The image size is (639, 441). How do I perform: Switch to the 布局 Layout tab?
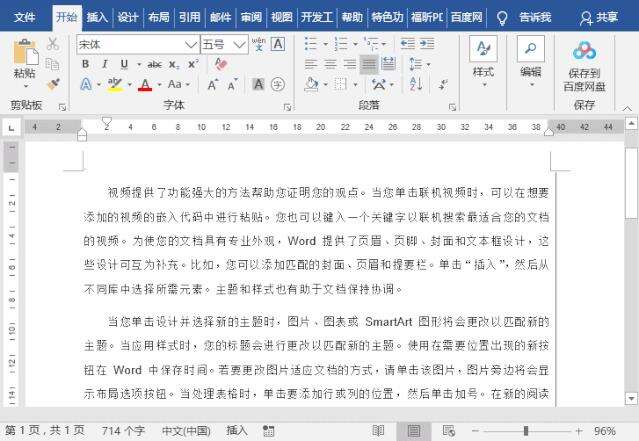159,17
